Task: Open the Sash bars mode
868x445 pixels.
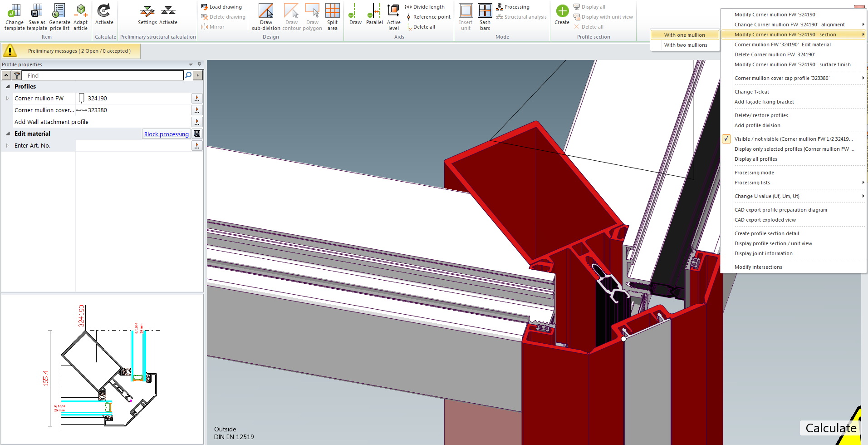Action: click(x=485, y=11)
